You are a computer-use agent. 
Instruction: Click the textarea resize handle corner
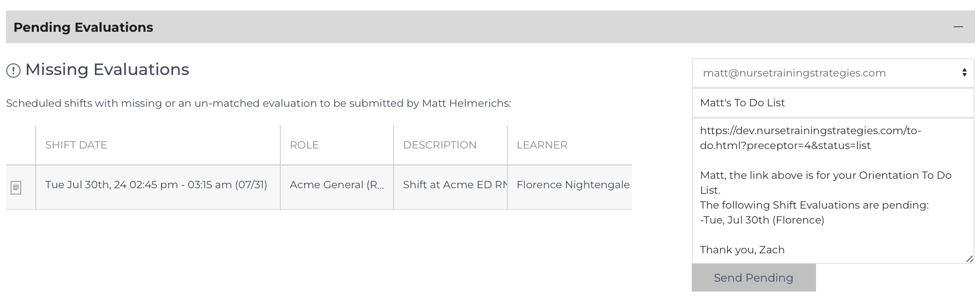point(969,259)
